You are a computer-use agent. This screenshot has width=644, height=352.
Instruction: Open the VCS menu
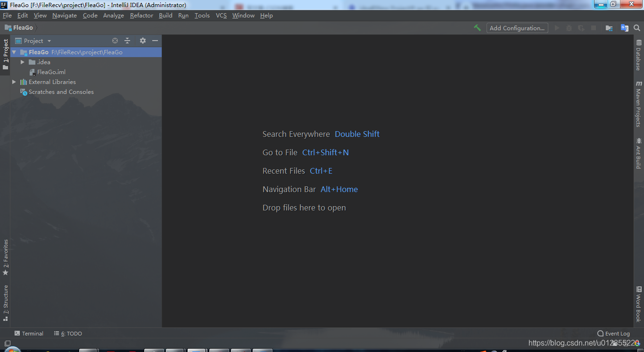221,16
